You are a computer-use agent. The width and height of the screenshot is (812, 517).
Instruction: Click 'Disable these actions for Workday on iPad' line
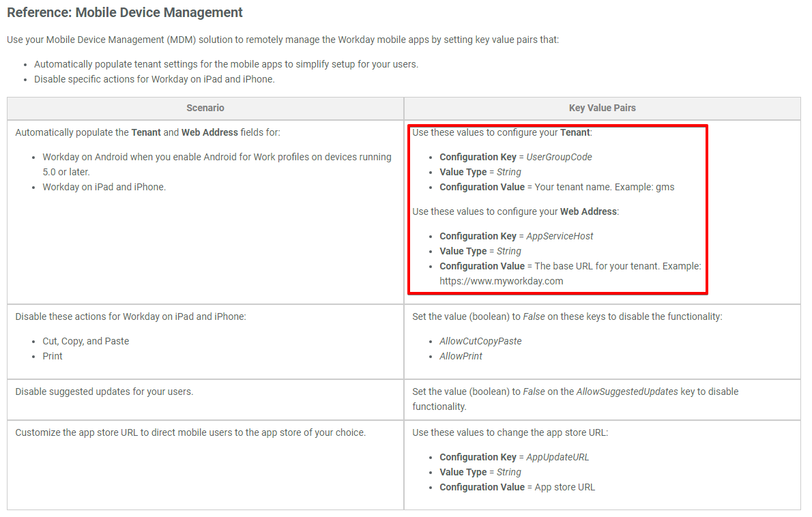coord(130,316)
